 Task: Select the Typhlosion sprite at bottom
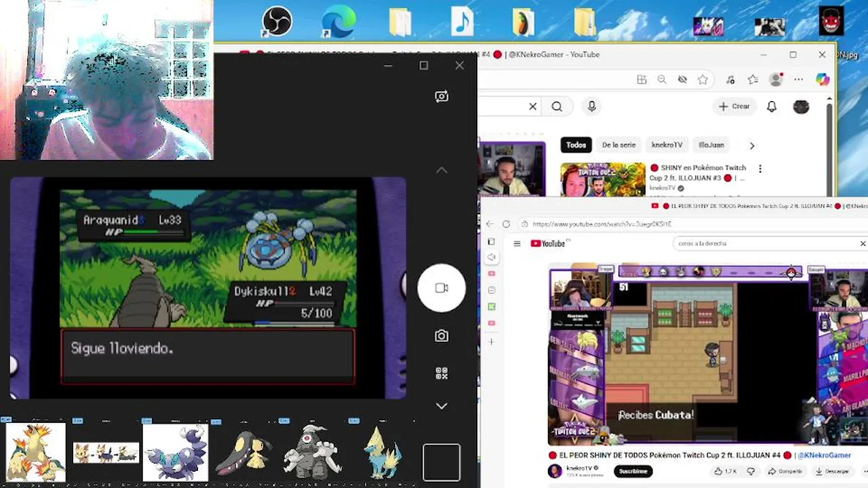click(35, 452)
